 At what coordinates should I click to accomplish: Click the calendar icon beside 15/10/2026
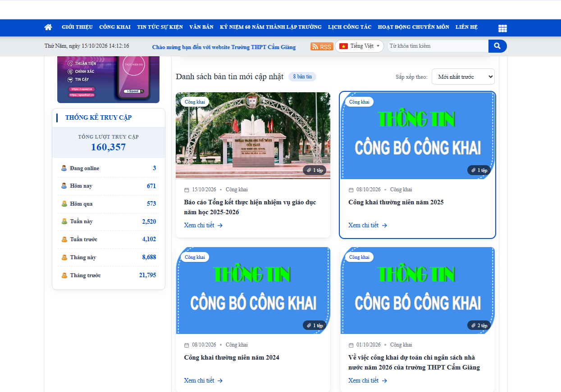tap(187, 190)
